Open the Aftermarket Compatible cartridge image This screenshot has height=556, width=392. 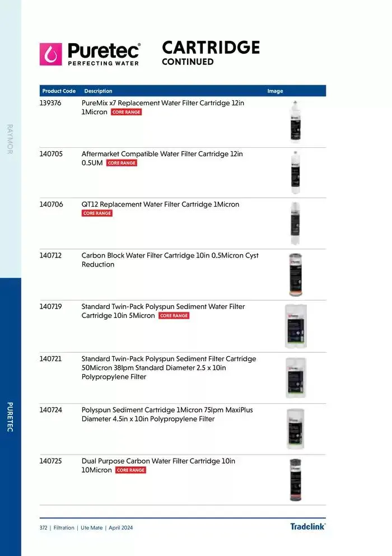point(296,172)
